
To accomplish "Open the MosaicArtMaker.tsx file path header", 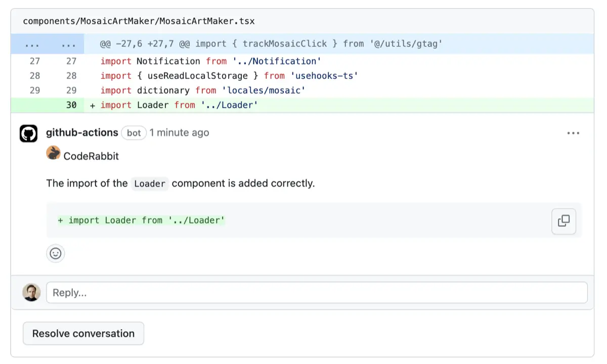I will click(139, 21).
